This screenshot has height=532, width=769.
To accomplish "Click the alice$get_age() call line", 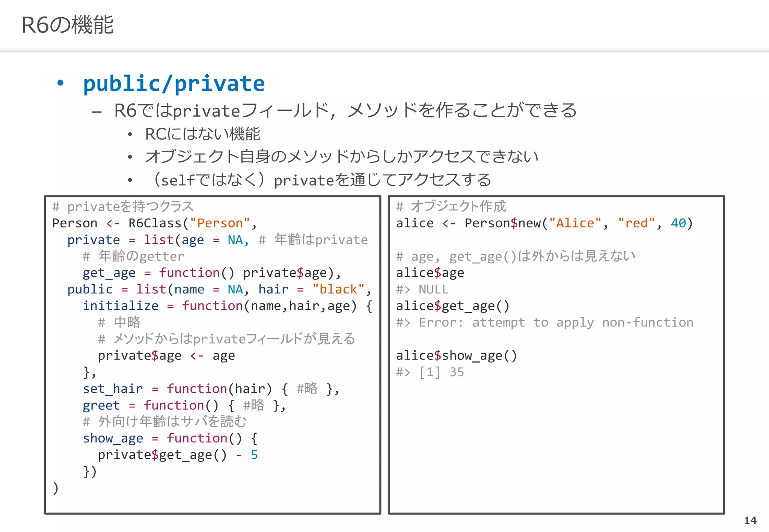I will coord(452,306).
